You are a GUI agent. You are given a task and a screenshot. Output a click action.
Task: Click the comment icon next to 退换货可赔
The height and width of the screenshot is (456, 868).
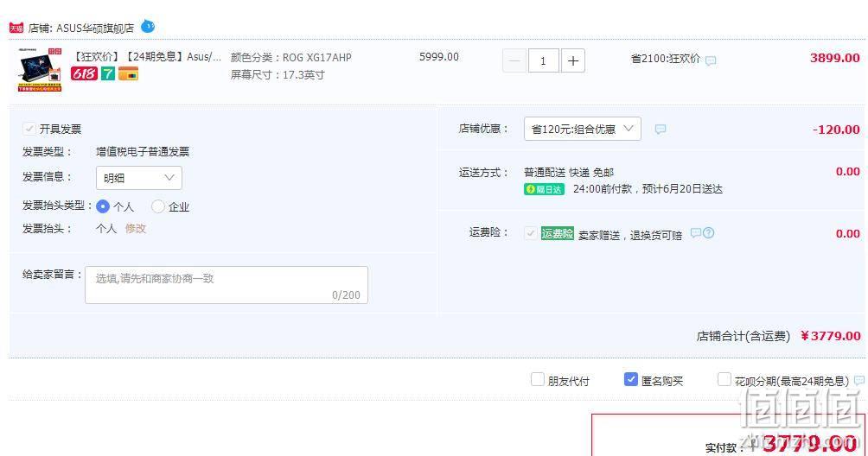tap(695, 232)
